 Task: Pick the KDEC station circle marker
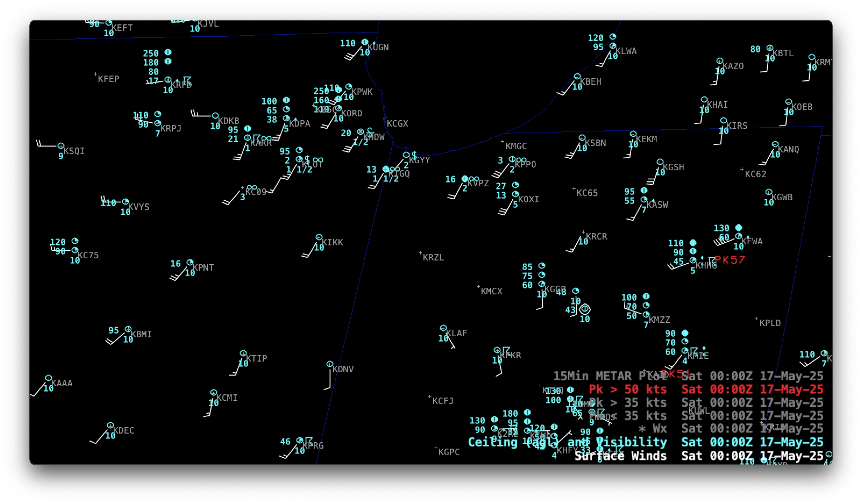click(110, 426)
